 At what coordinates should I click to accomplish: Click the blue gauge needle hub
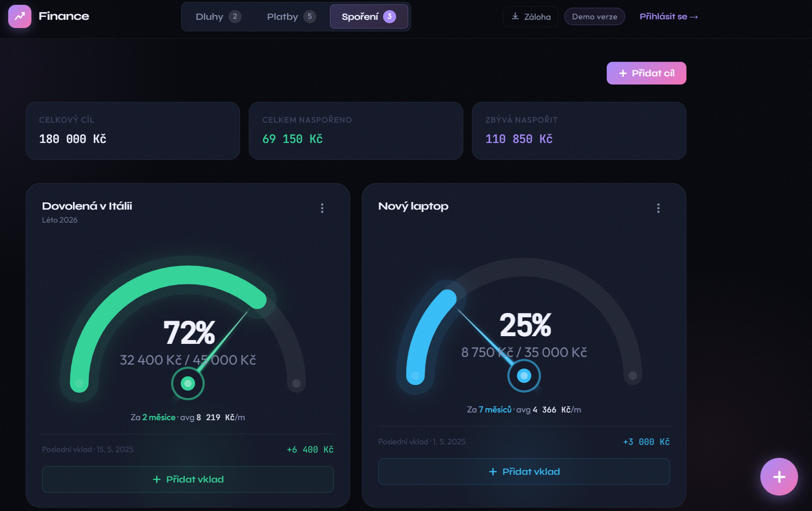524,376
